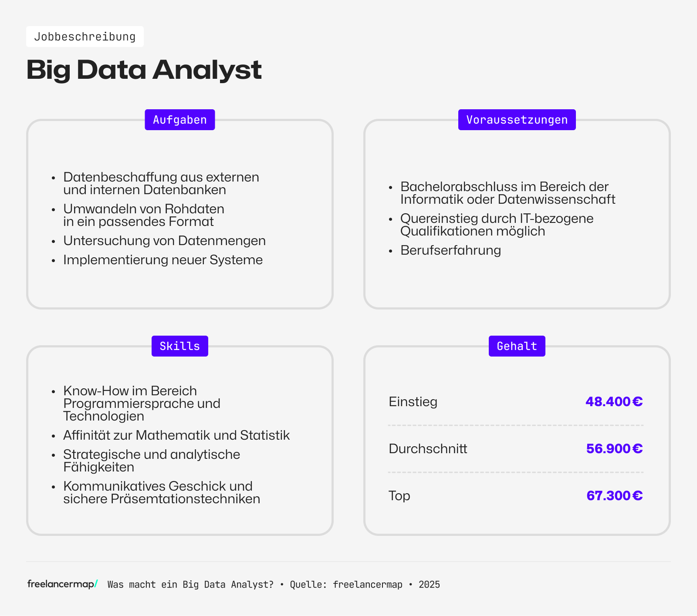Select the Voraussetzungen section badge
The width and height of the screenshot is (697, 616).
tap(517, 120)
